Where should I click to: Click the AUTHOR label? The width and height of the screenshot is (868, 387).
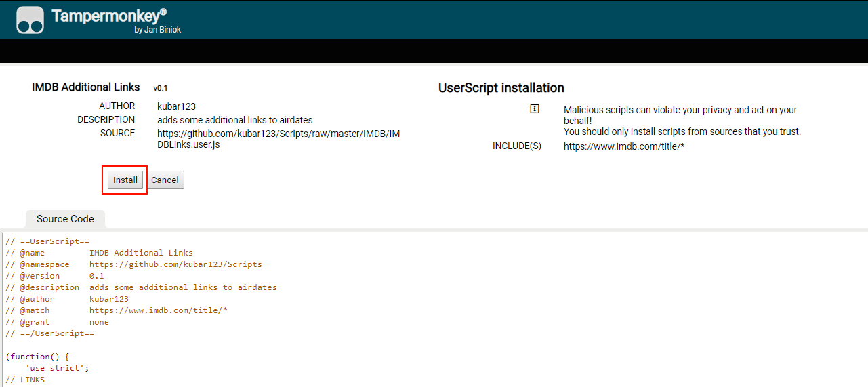tap(117, 106)
